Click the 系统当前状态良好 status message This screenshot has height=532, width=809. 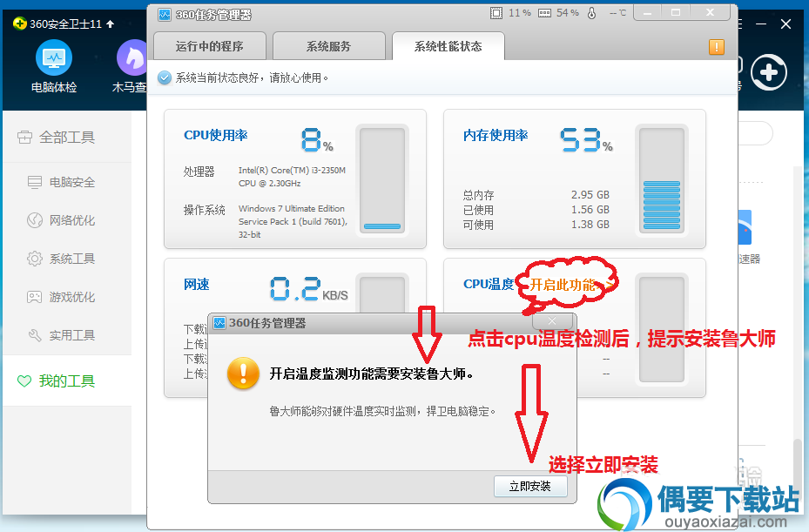click(x=252, y=77)
